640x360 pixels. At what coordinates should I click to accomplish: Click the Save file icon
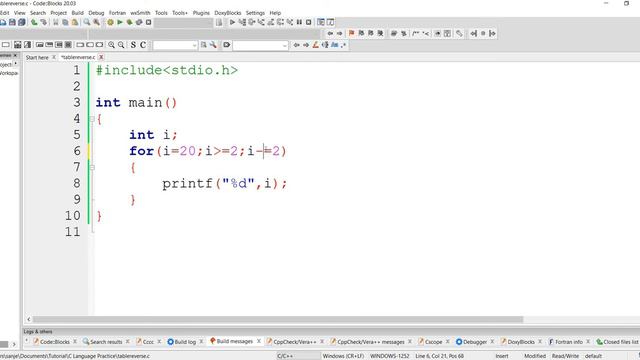[12, 22]
